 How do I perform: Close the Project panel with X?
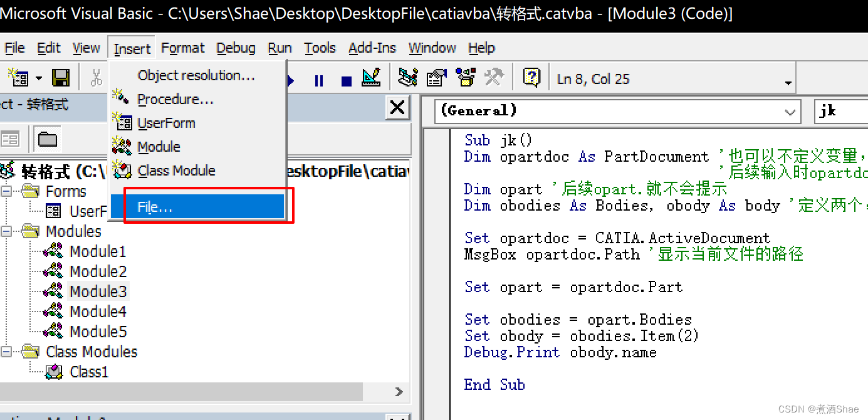click(x=397, y=108)
